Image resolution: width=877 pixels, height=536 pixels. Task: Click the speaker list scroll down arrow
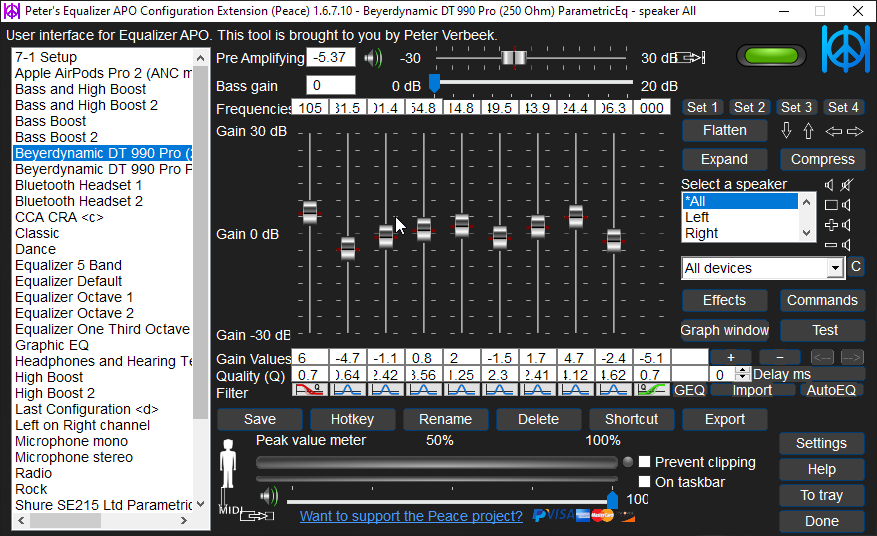pyautogui.click(x=806, y=233)
